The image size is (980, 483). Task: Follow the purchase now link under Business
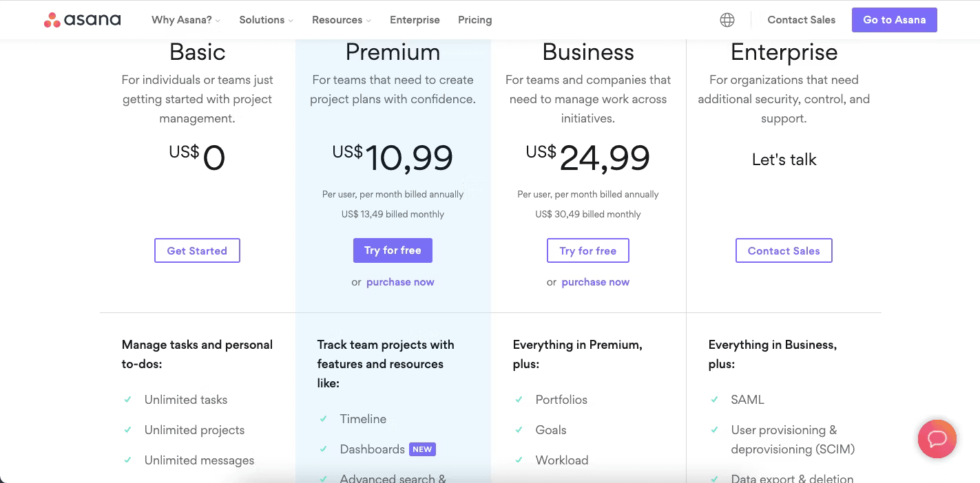click(x=596, y=282)
